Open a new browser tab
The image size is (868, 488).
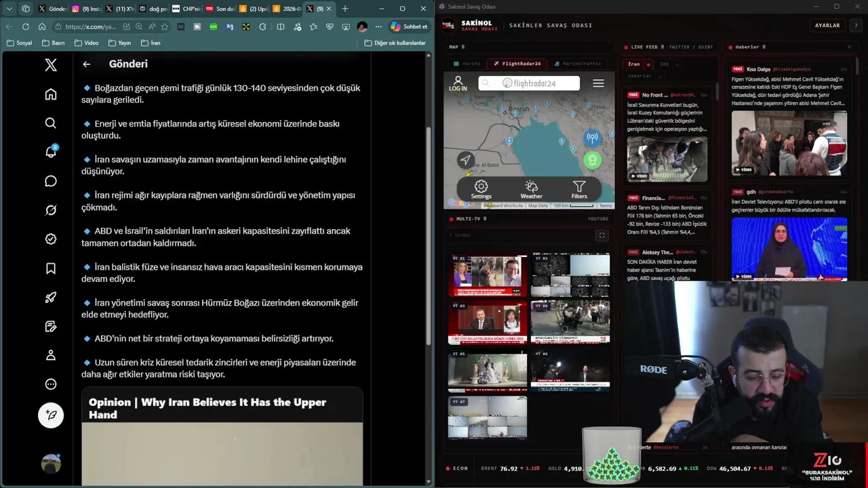[344, 9]
